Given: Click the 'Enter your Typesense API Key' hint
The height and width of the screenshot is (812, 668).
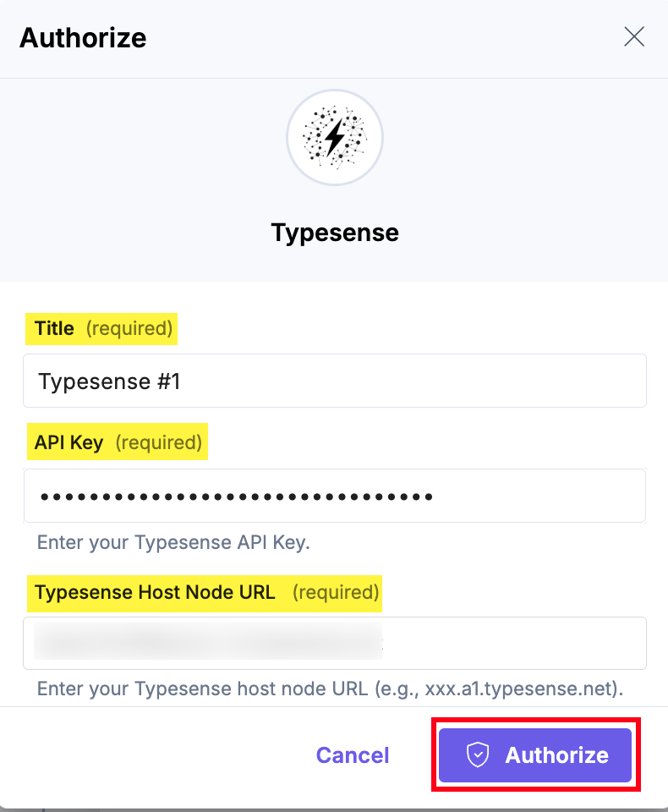Looking at the screenshot, I should [173, 542].
